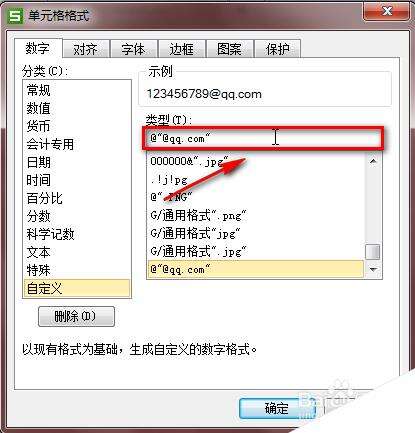This screenshot has height=433, width=415.
Task: Click the type list scrollbar thumb
Action: point(373,252)
